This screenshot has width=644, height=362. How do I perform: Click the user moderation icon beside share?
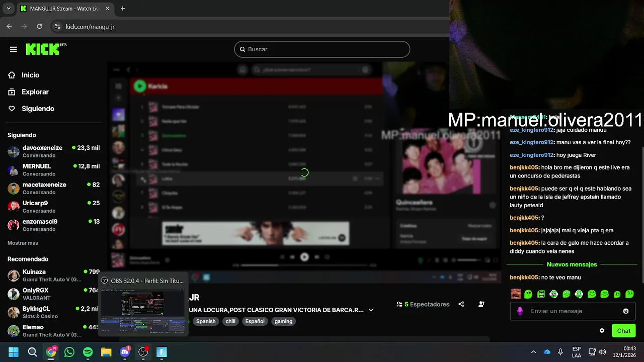[x=481, y=304]
